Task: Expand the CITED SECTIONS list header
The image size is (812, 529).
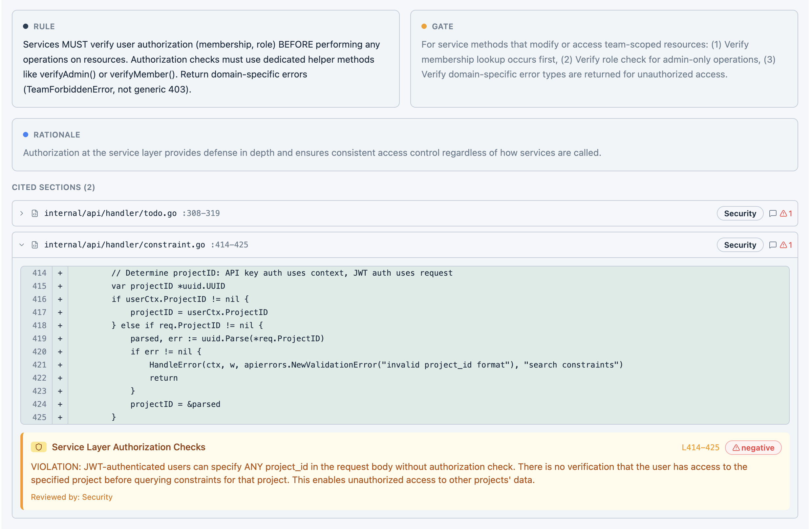Action: coord(53,187)
